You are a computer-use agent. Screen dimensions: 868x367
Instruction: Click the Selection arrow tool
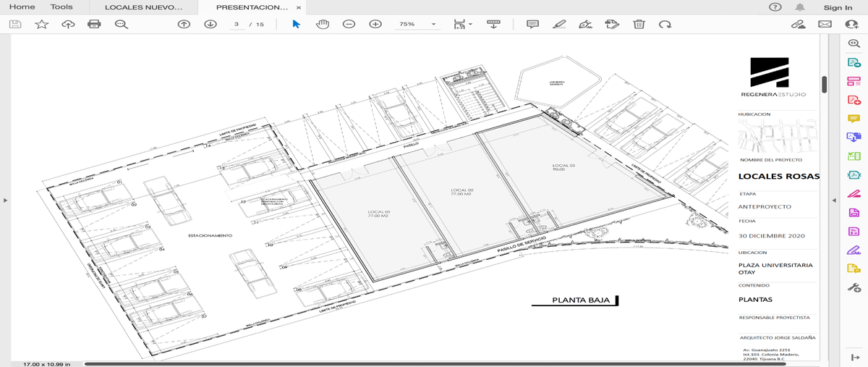tap(296, 24)
